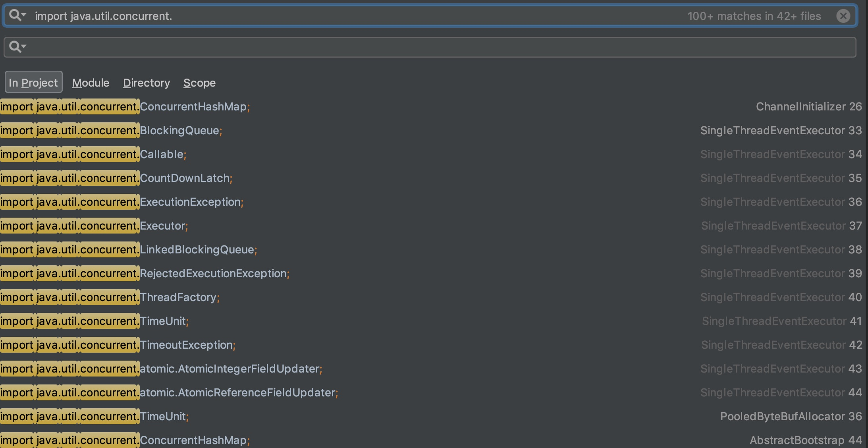The height and width of the screenshot is (448, 868).
Task: Select the AtomicReferenceFieldUpdater import result row
Action: coord(434,392)
